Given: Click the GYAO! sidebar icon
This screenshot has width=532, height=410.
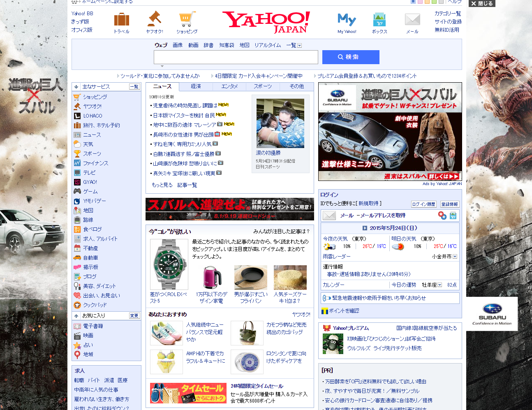Looking at the screenshot, I should point(77,182).
